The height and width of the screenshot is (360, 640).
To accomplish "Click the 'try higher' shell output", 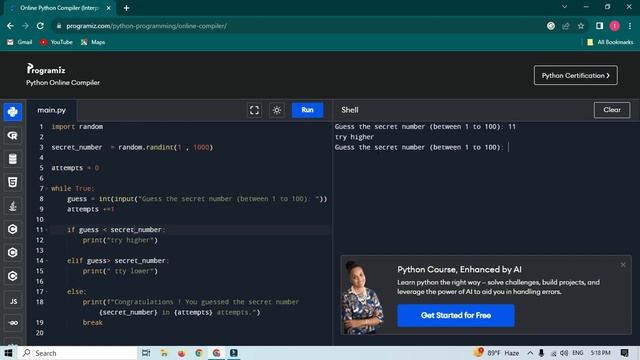I will [354, 137].
